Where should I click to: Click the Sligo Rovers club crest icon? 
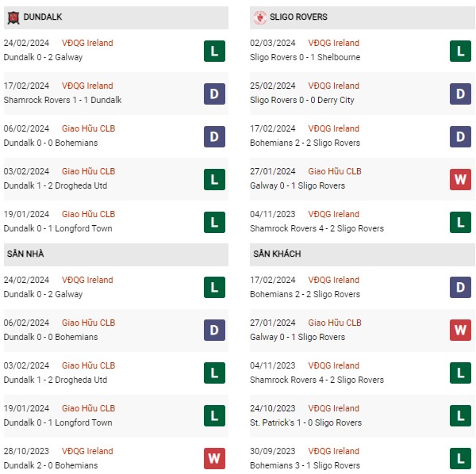click(x=260, y=17)
